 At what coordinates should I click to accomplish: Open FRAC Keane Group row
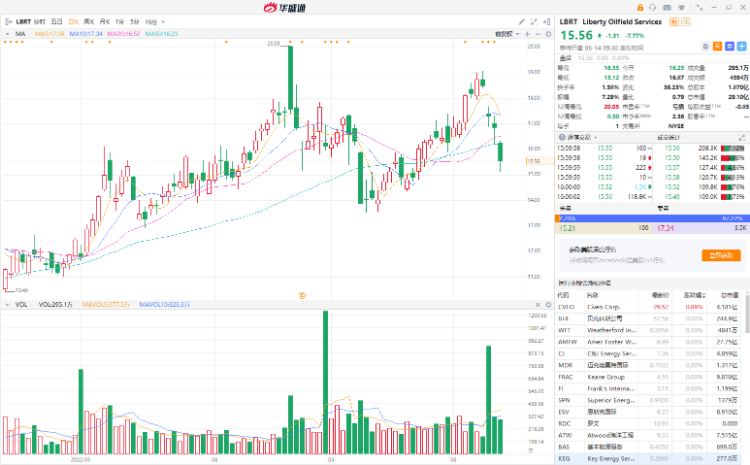tap(649, 377)
